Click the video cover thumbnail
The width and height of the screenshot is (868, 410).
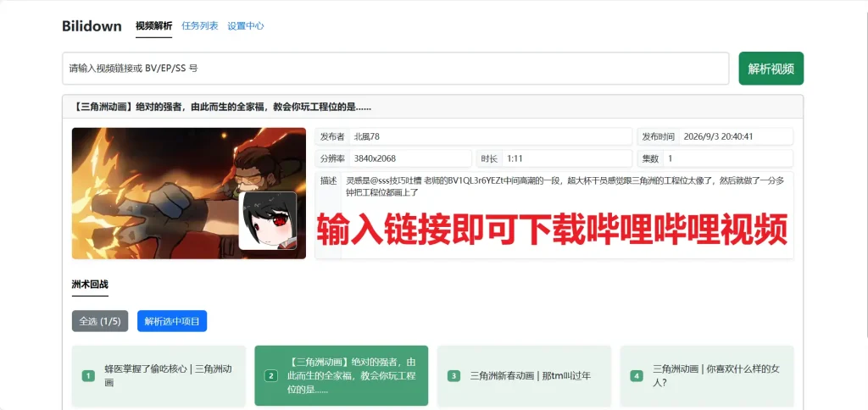(189, 194)
